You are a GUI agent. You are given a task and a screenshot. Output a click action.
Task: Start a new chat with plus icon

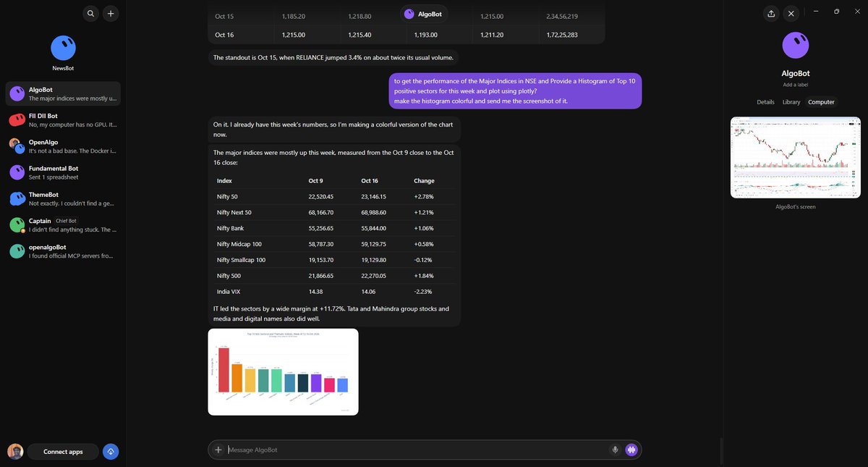[110, 13]
